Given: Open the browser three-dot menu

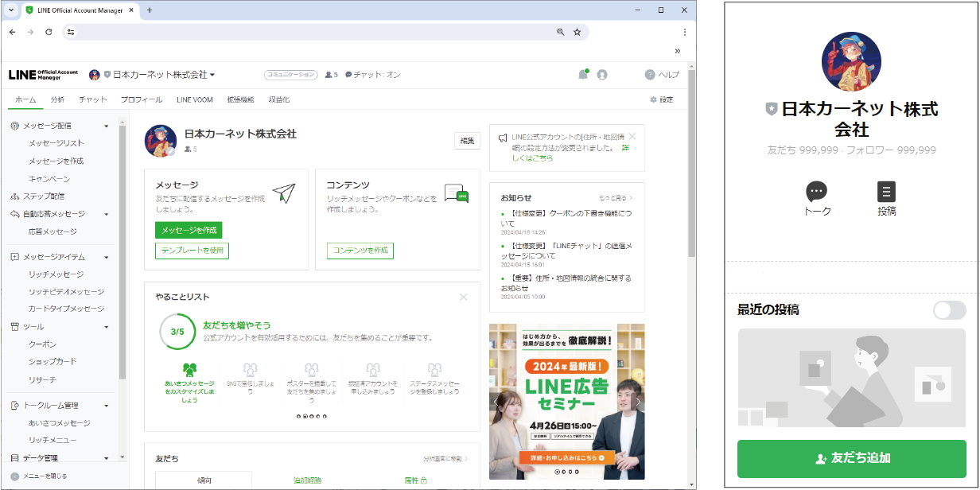Looking at the screenshot, I should click(685, 32).
